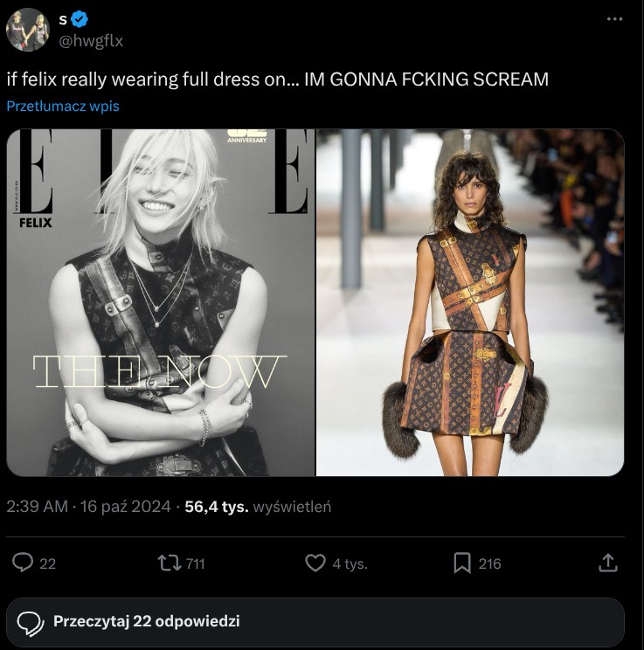The height and width of the screenshot is (650, 644).
Task: Click the repost count "711"
Action: click(195, 564)
